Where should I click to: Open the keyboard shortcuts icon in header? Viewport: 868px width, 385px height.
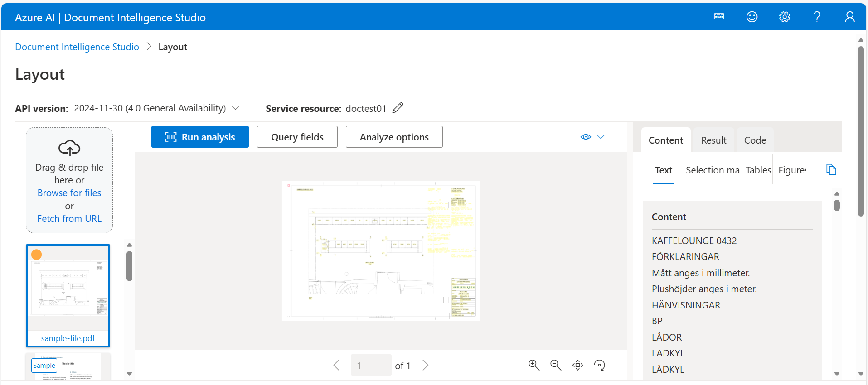[x=719, y=17]
